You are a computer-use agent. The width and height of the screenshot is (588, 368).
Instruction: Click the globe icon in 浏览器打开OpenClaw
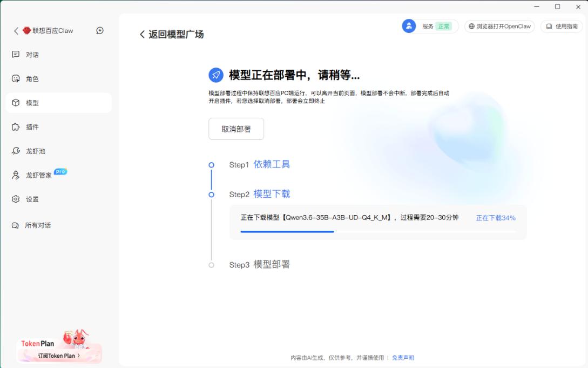tap(472, 26)
